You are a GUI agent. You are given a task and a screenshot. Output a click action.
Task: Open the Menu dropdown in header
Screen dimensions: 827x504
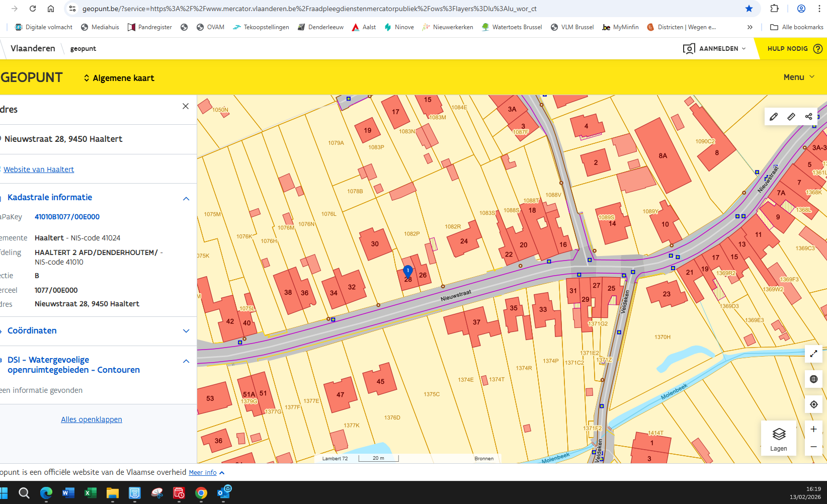(x=799, y=77)
